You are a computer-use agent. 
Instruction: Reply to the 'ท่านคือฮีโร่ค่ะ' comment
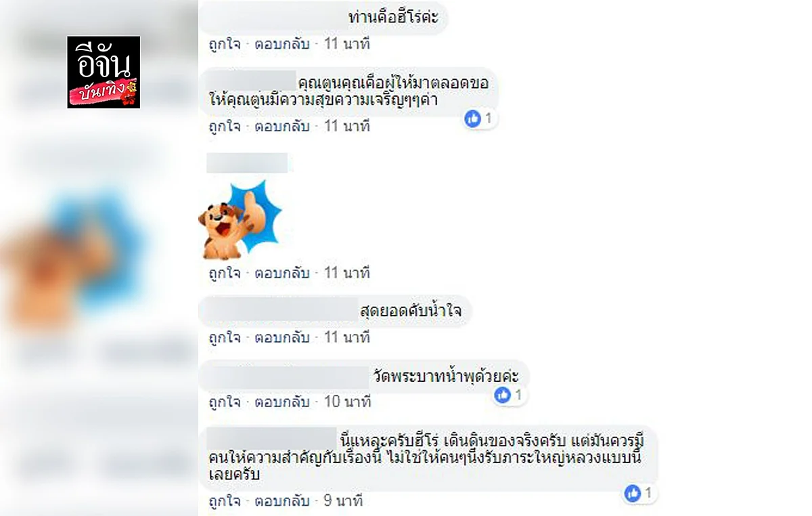click(281, 45)
